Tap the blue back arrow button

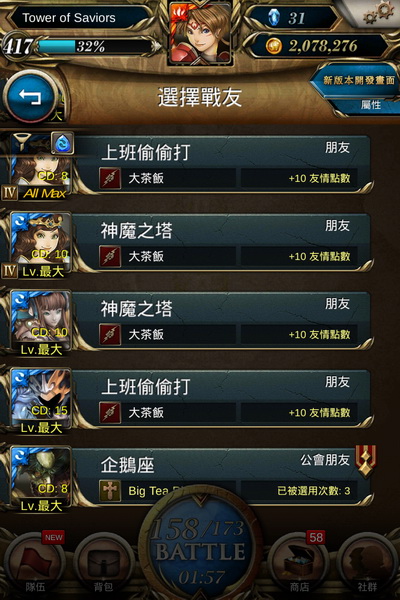[30, 96]
